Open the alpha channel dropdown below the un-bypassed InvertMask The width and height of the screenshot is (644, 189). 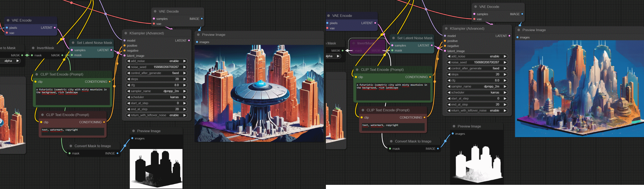point(10,61)
